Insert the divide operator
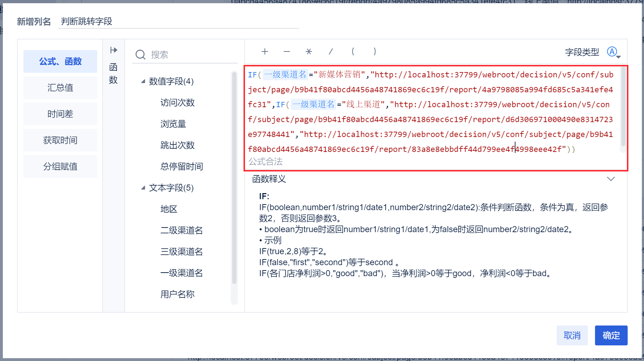Viewport: 644px width, 361px height. (x=331, y=52)
